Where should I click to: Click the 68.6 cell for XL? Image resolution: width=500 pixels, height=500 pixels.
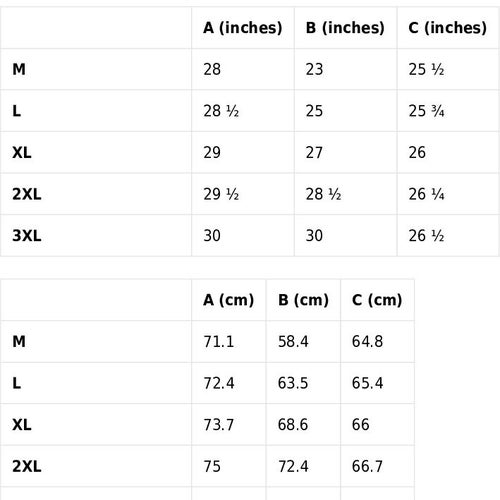click(x=293, y=425)
